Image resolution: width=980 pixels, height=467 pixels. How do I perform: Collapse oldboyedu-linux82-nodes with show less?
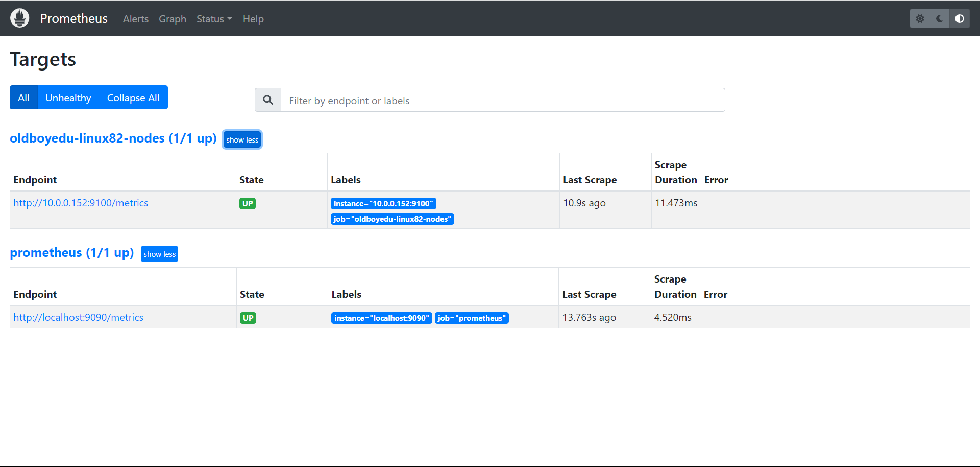242,140
